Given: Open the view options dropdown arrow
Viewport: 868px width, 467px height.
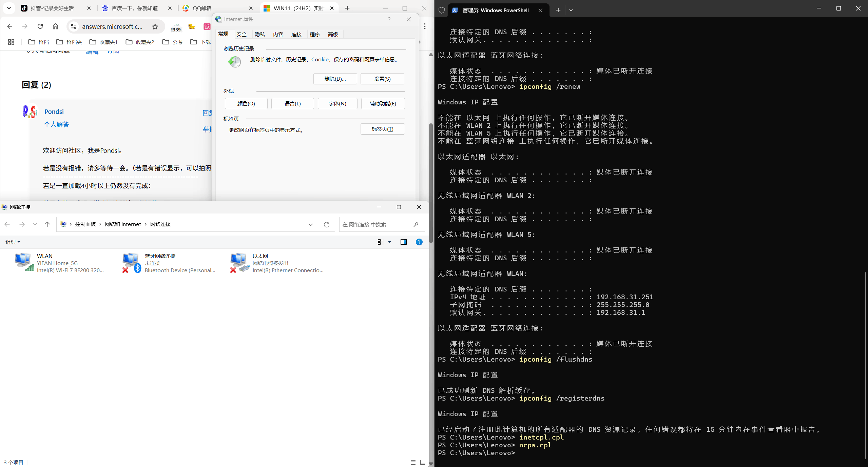Looking at the screenshot, I should coord(389,242).
